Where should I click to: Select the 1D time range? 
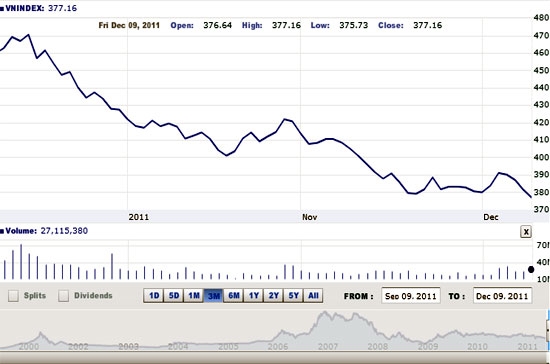(x=154, y=296)
